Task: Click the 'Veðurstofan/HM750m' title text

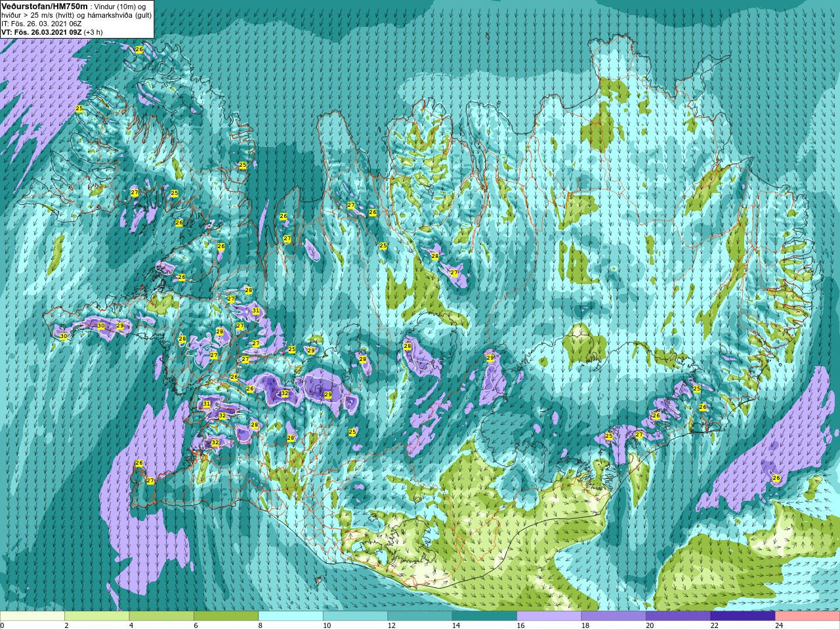Action: point(44,6)
